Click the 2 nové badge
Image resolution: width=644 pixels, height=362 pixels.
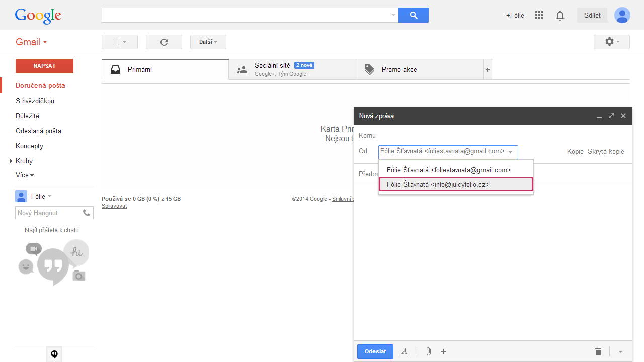point(304,65)
